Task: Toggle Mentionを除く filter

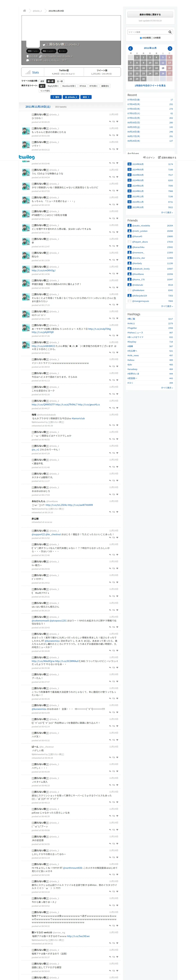Action: pyautogui.click(x=69, y=86)
